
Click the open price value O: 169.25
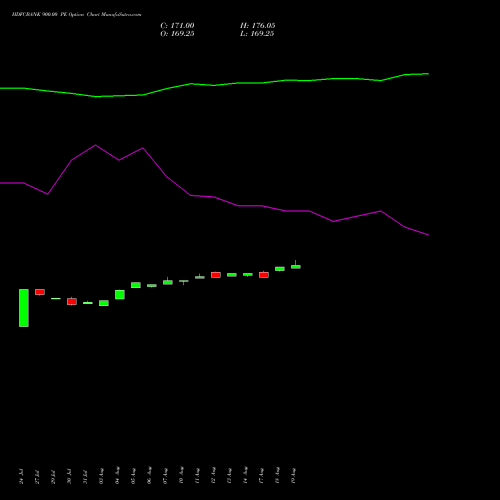click(177, 34)
